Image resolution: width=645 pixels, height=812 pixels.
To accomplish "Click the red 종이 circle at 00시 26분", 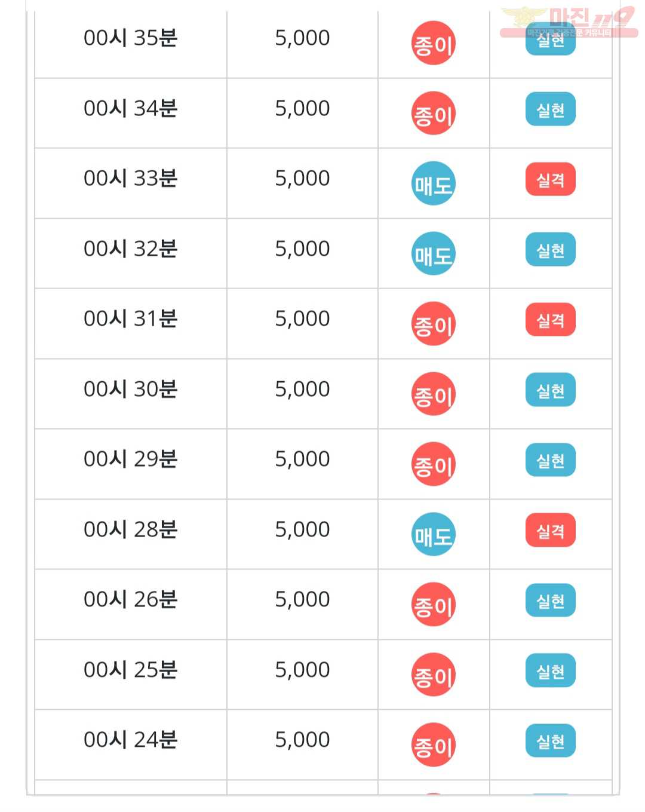I will (x=434, y=604).
